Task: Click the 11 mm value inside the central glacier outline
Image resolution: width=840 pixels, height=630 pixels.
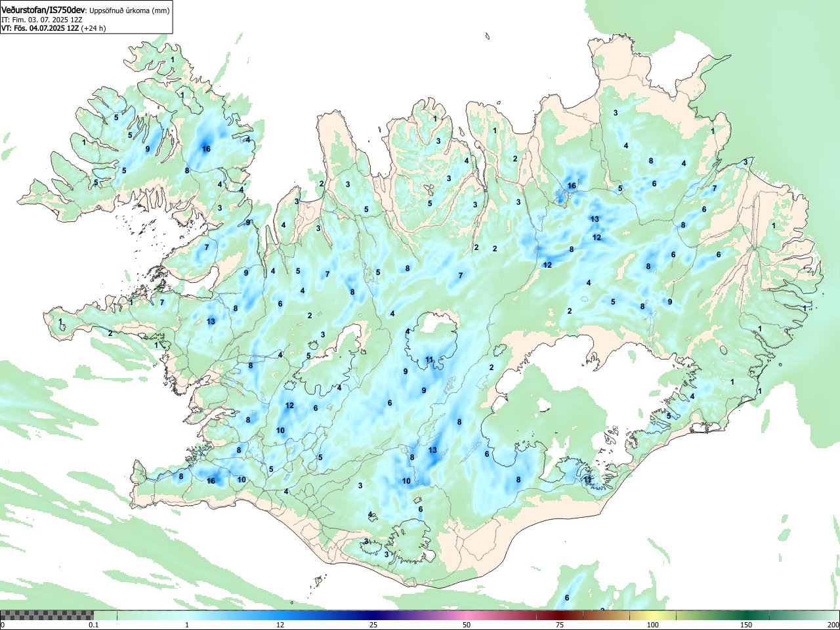Action: point(429,360)
